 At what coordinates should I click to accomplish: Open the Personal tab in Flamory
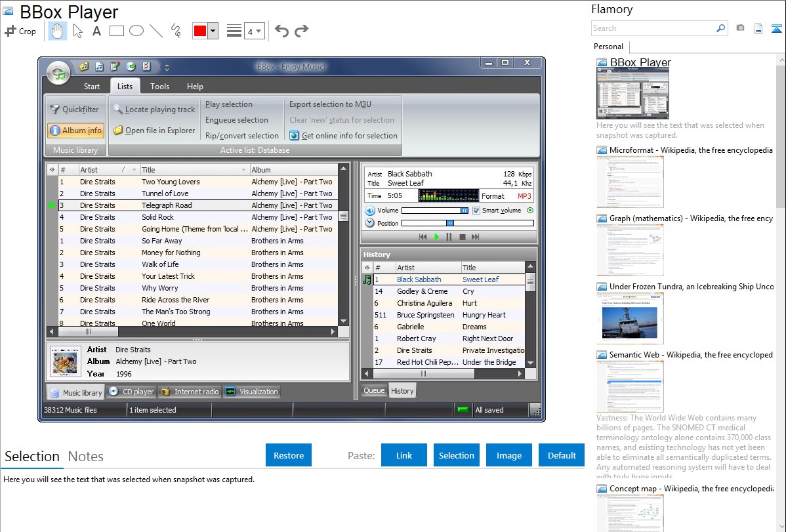click(608, 47)
